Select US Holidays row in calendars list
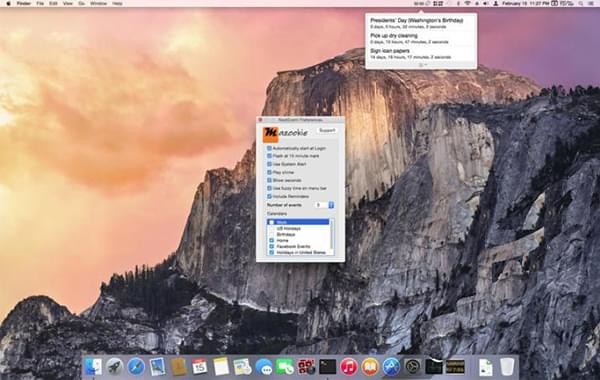Viewport: 600px width, 380px height. (298, 228)
